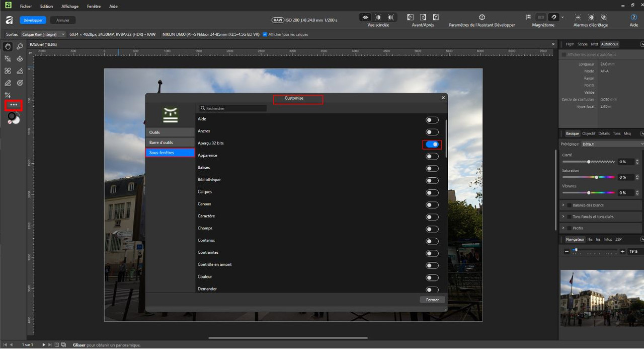The image size is (644, 349).
Task: Click the Fermer button
Action: pyautogui.click(x=432, y=300)
